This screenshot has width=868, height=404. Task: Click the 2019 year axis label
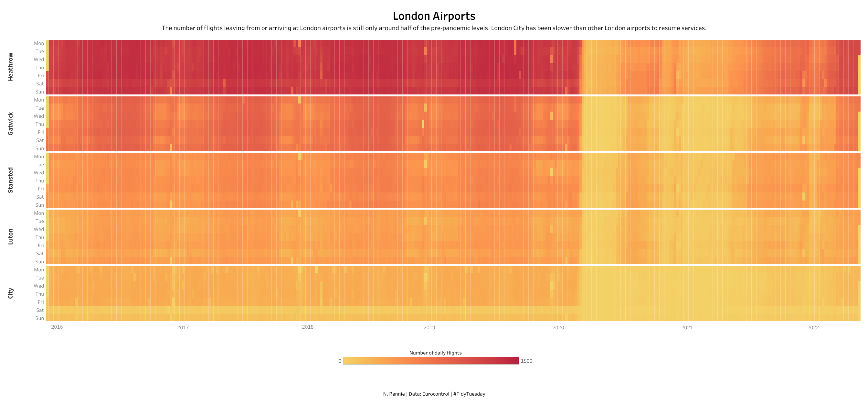pos(429,327)
